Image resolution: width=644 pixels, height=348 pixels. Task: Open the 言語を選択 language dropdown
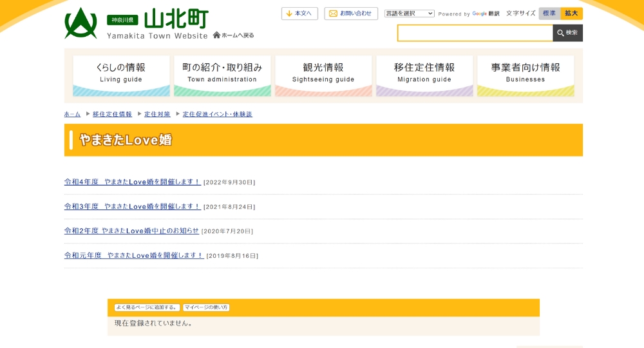(409, 14)
